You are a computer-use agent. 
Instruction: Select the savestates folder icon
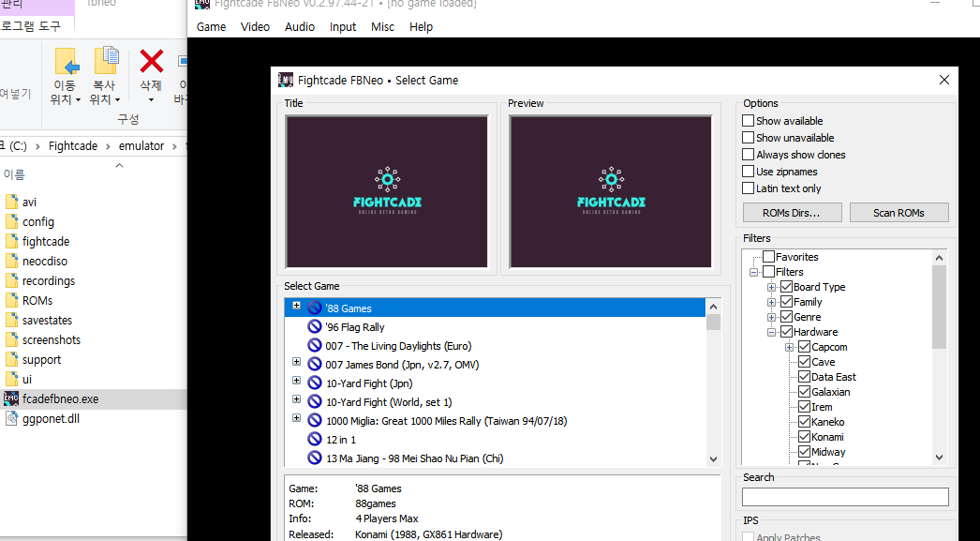pyautogui.click(x=12, y=320)
